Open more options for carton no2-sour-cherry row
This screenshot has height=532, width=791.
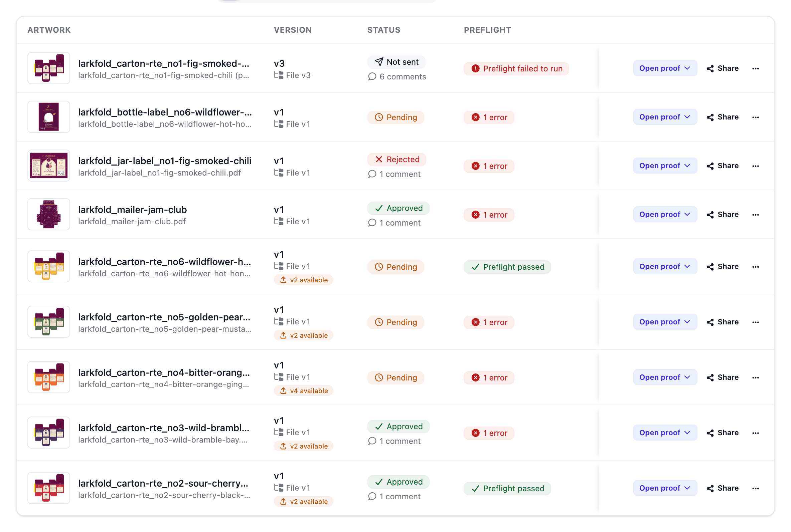(x=755, y=488)
